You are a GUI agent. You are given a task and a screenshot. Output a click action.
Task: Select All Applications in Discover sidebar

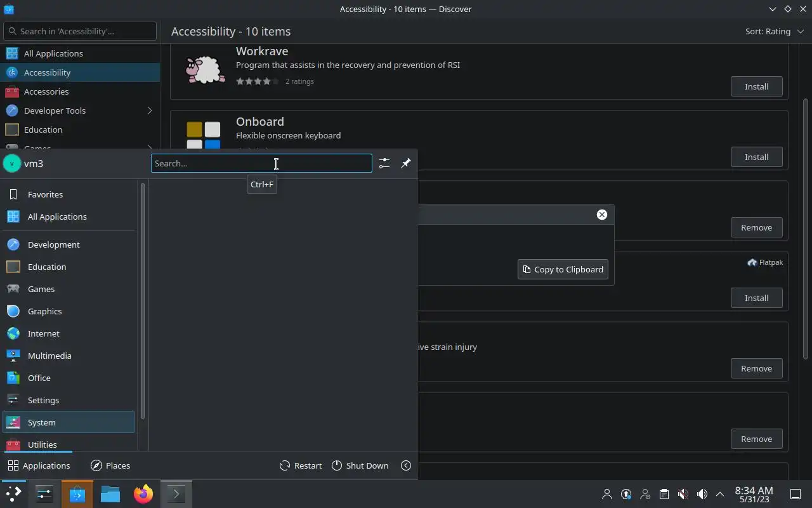(80, 53)
